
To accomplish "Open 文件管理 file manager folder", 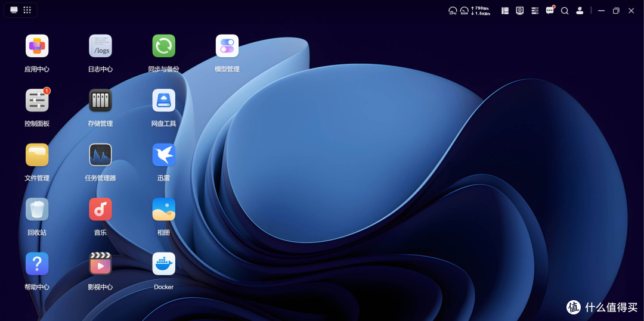I will (x=37, y=155).
